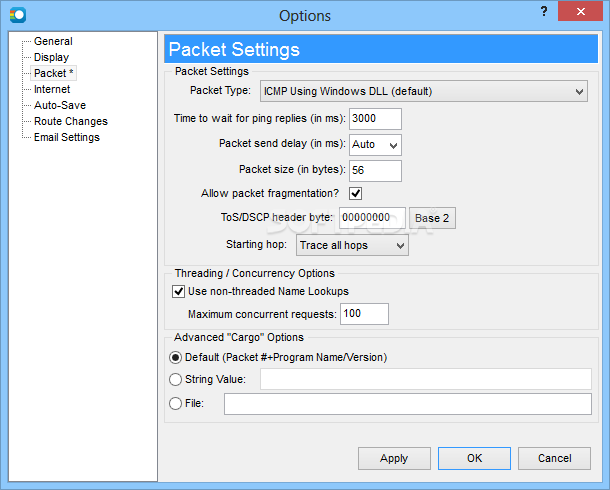The height and width of the screenshot is (490, 610).
Task: Click the Maximum concurrent requests field
Action: 365,314
